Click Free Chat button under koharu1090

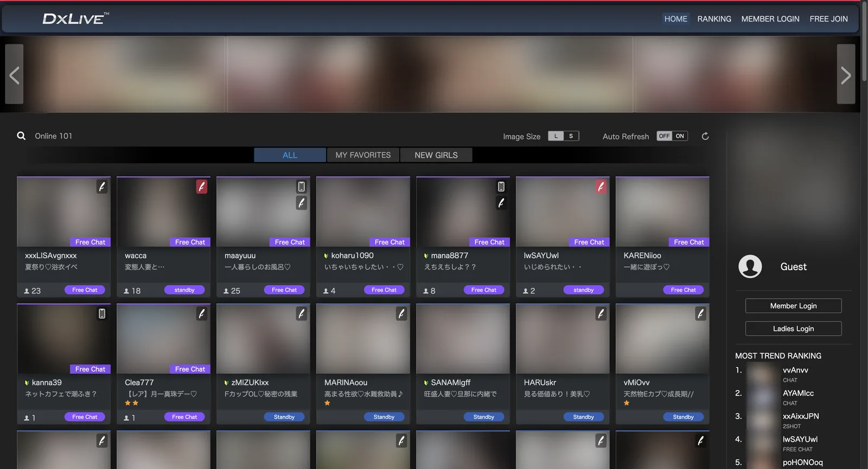click(x=384, y=290)
